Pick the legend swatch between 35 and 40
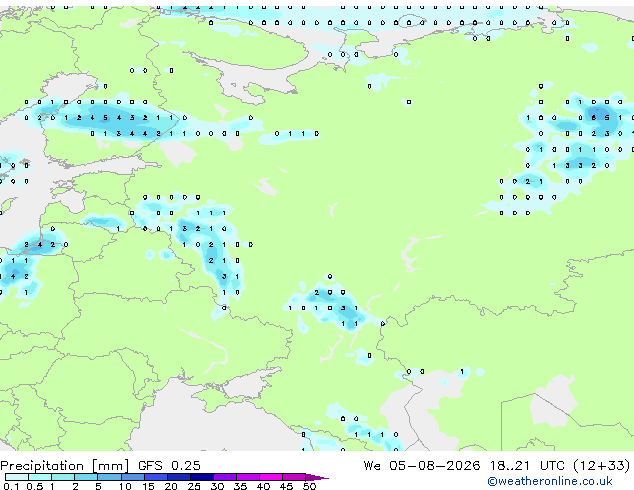 tap(248, 477)
